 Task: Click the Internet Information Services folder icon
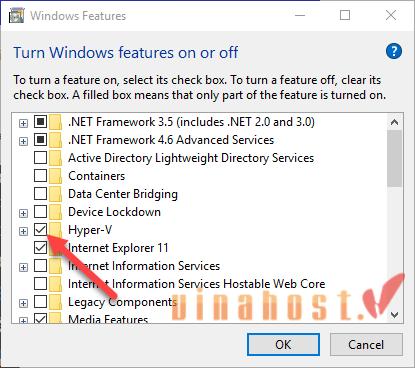(x=56, y=266)
